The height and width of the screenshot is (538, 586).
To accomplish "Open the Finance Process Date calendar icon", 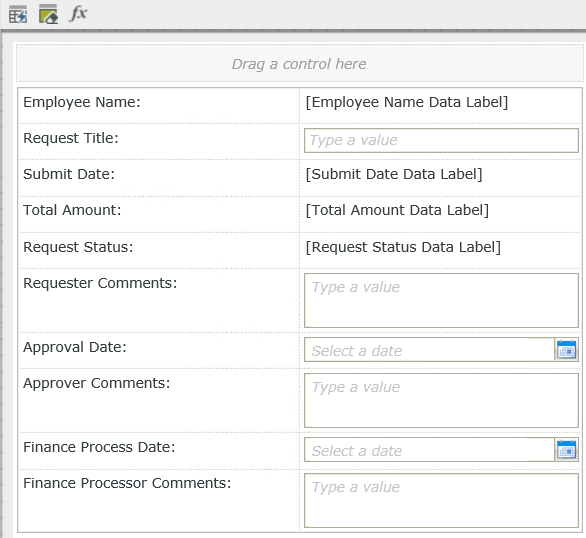I will (566, 449).
